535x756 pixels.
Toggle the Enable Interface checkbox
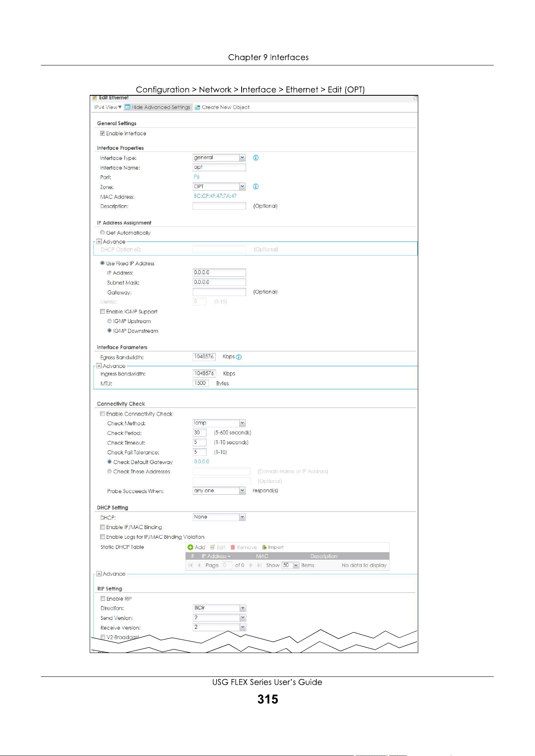pos(103,134)
